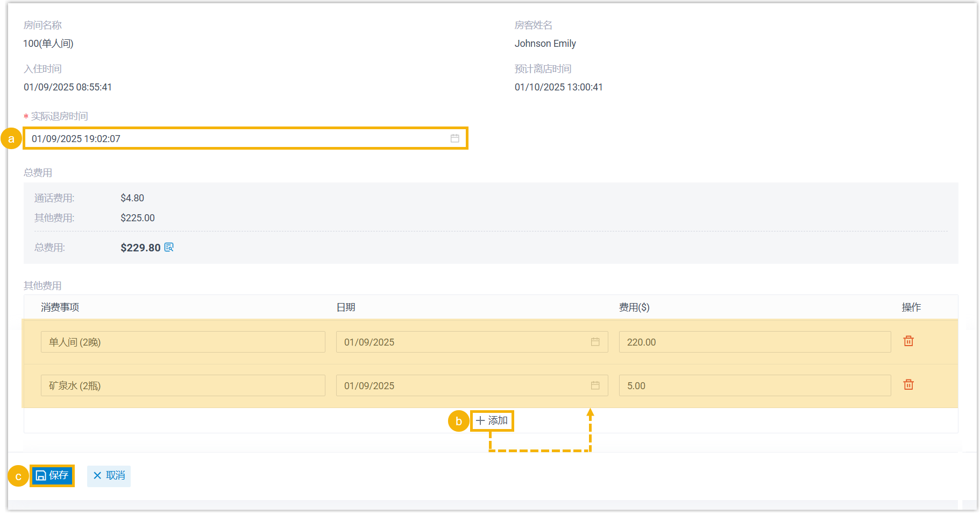
Task: Click the 5.00 fee input
Action: tap(754, 385)
